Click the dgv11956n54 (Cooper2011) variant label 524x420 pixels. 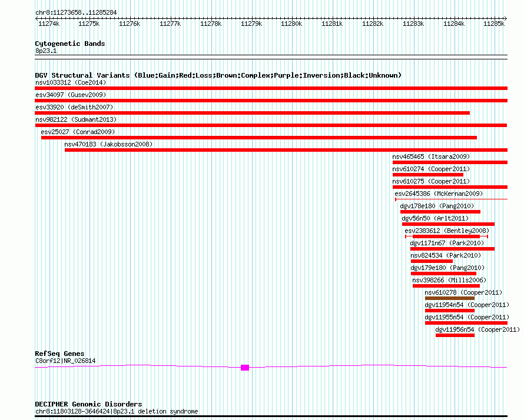point(478,329)
